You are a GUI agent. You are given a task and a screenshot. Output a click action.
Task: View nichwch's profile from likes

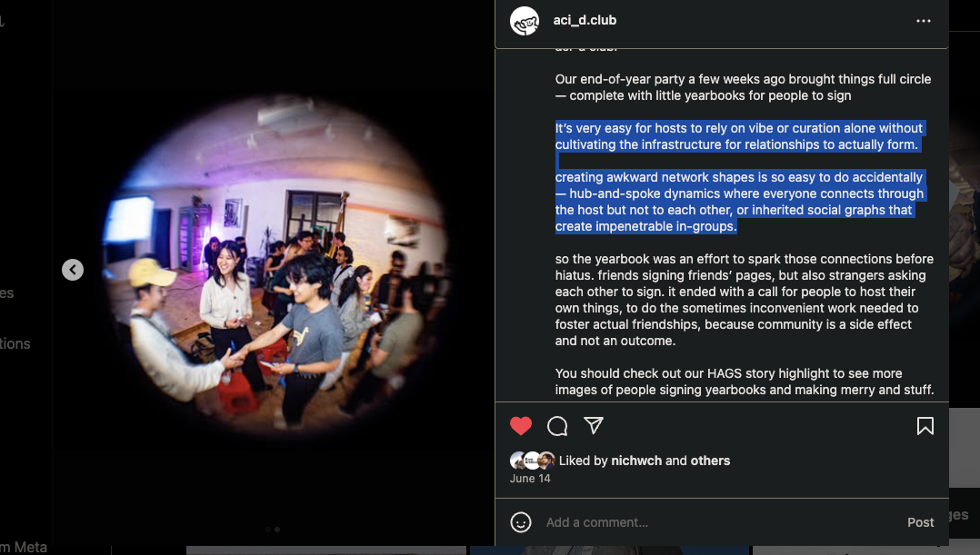pyautogui.click(x=636, y=461)
